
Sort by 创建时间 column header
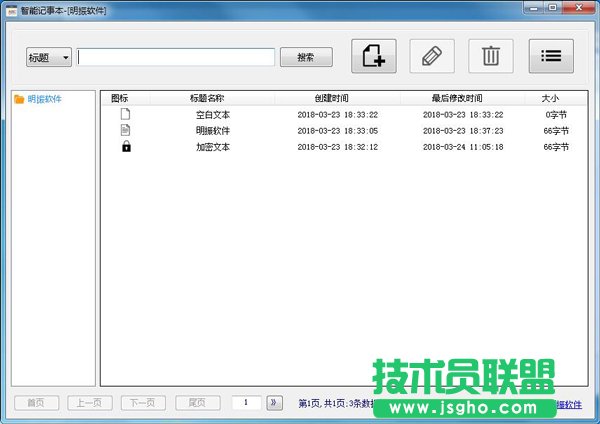(337, 99)
